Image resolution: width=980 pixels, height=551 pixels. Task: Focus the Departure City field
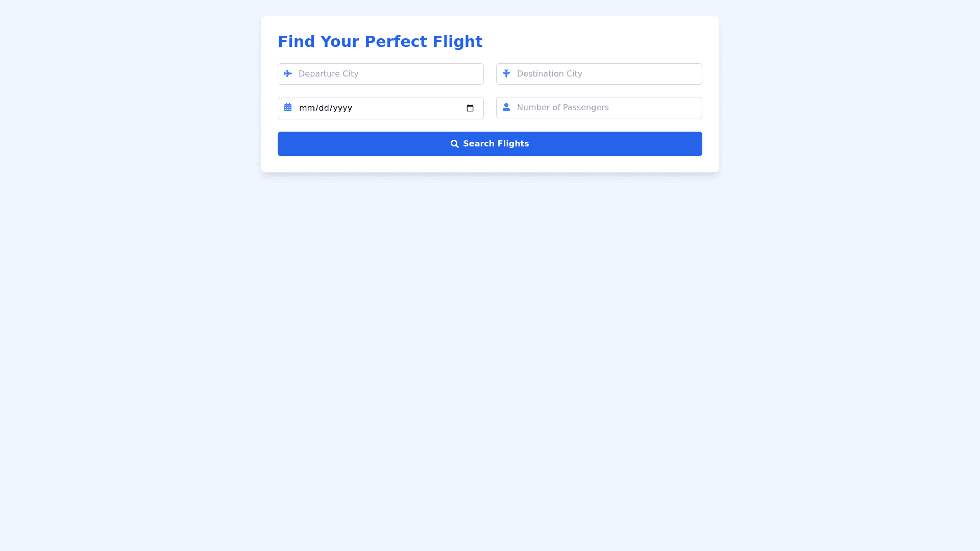click(388, 74)
